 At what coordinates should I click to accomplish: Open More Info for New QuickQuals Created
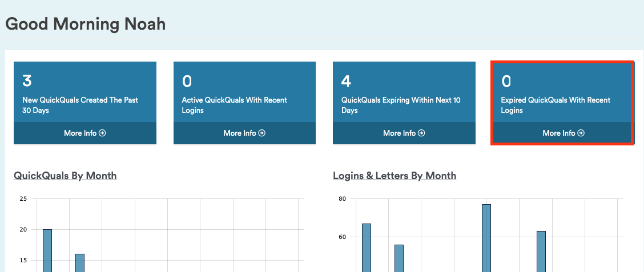point(85,133)
